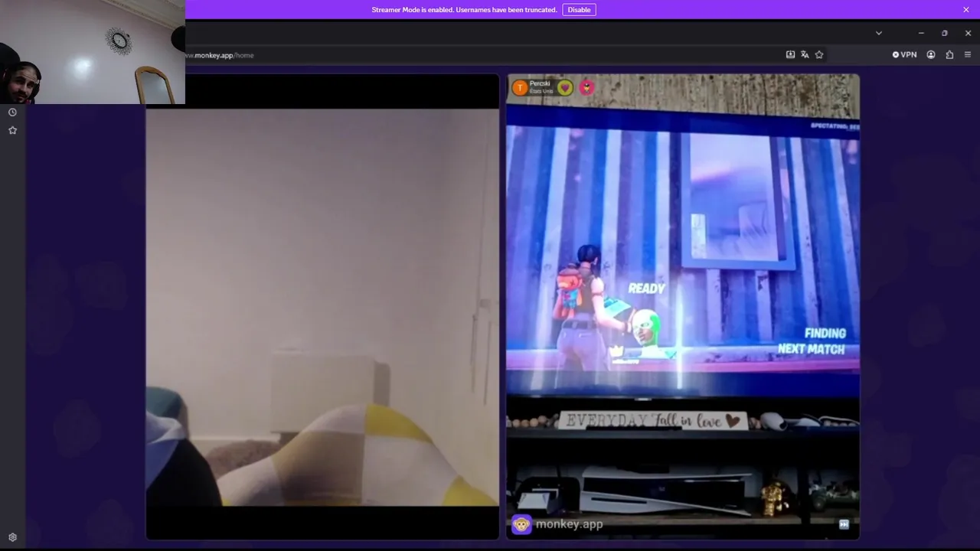This screenshot has height=551, width=980.
Task: Click the monkey.app logo icon
Action: (x=521, y=524)
